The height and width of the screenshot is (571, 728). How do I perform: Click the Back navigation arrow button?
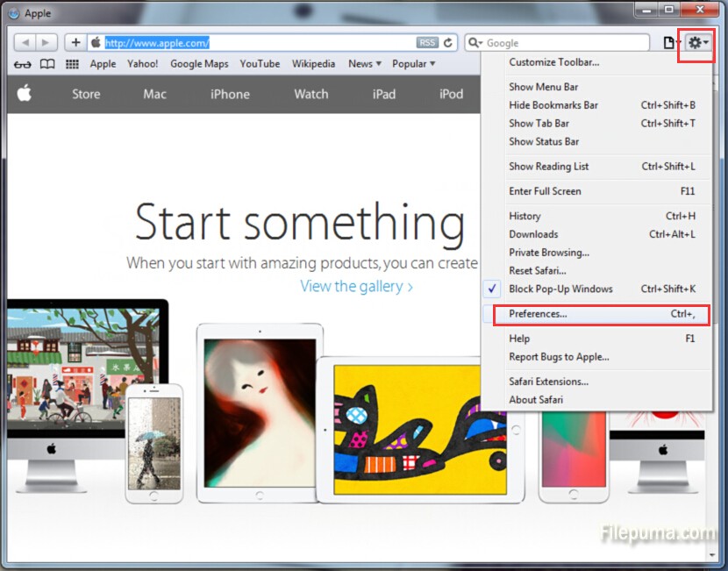pos(25,42)
